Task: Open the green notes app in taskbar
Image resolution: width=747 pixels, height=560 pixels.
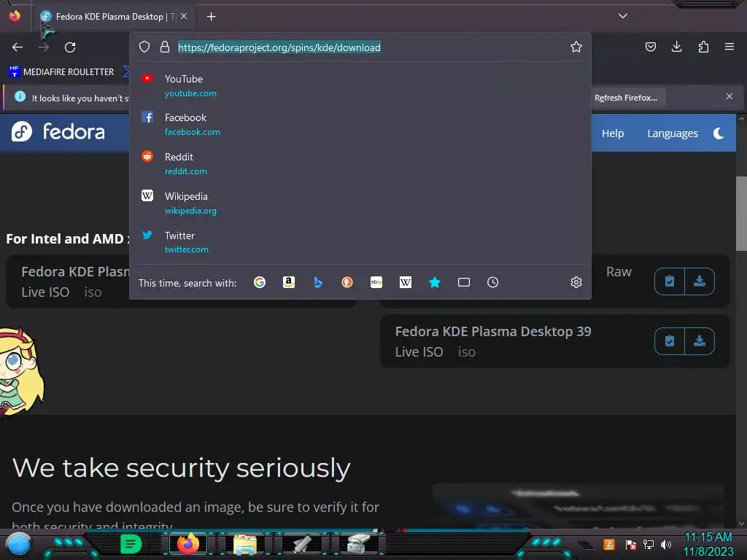Action: click(x=131, y=544)
